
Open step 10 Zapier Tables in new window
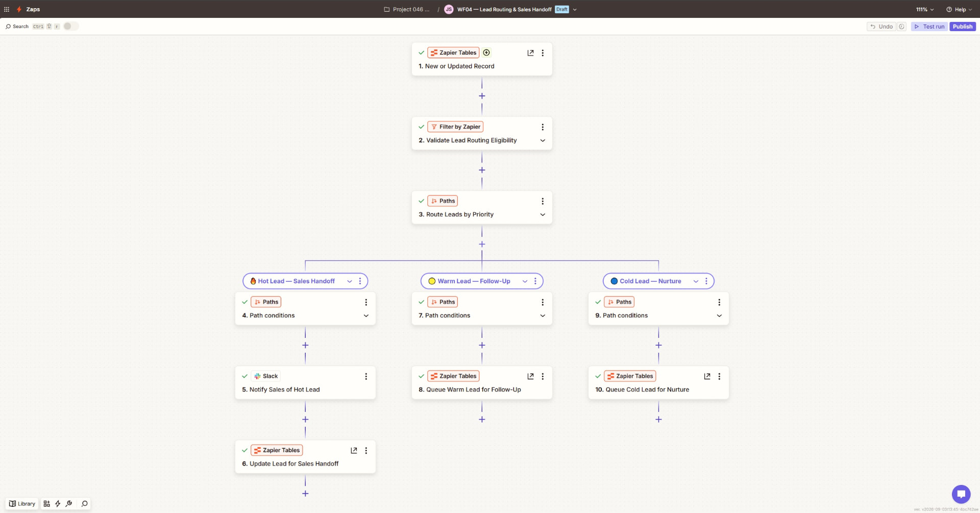point(707,376)
